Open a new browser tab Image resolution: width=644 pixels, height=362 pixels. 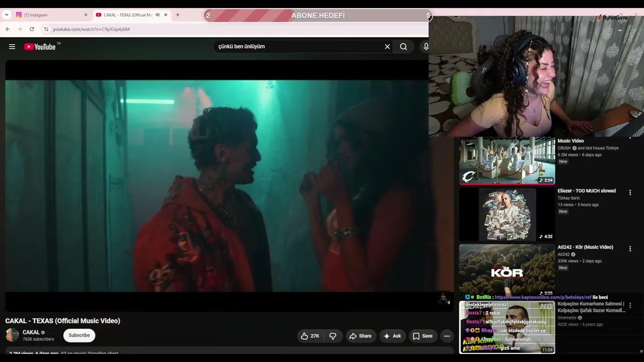(178, 15)
